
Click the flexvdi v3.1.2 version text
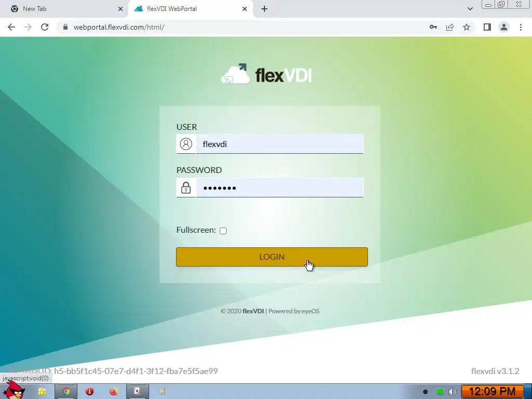click(x=495, y=371)
